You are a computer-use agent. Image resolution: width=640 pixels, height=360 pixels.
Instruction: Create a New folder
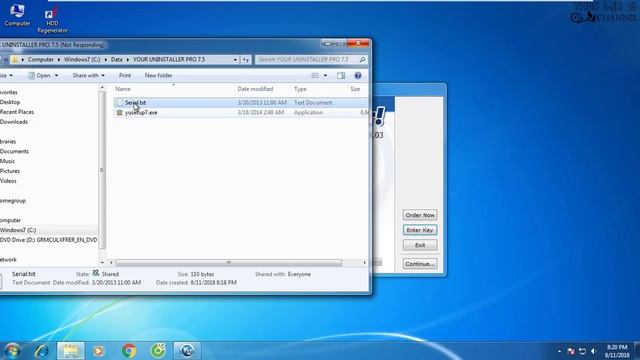(x=158, y=76)
